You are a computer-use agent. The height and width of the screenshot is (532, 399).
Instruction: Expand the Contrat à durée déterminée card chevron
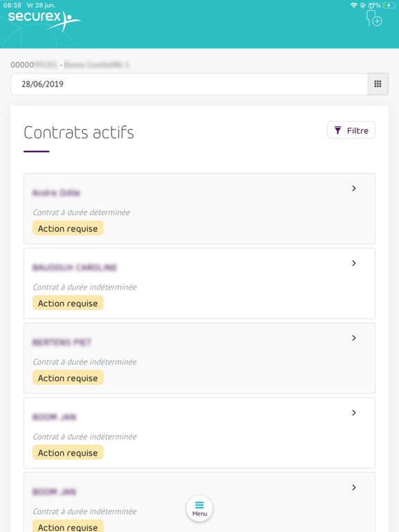(x=353, y=188)
